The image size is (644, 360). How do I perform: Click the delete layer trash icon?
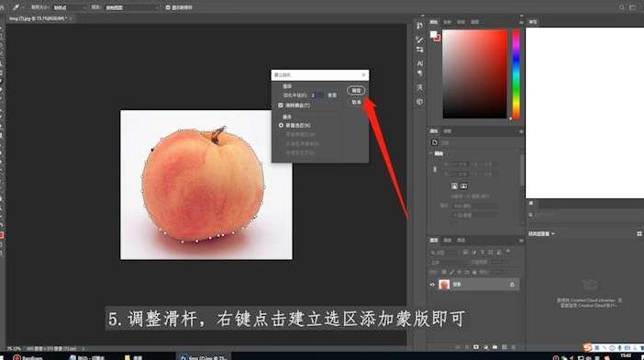[x=515, y=347]
